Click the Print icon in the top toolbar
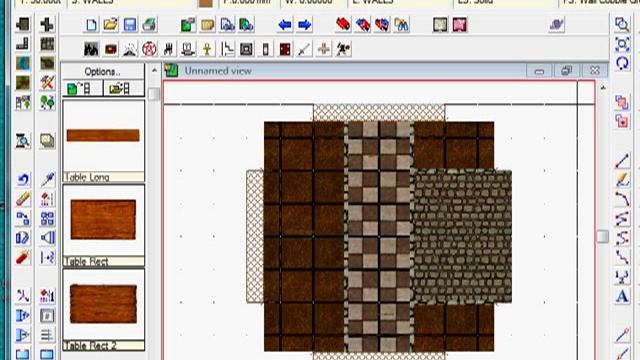The height and width of the screenshot is (360, 640). (x=149, y=25)
